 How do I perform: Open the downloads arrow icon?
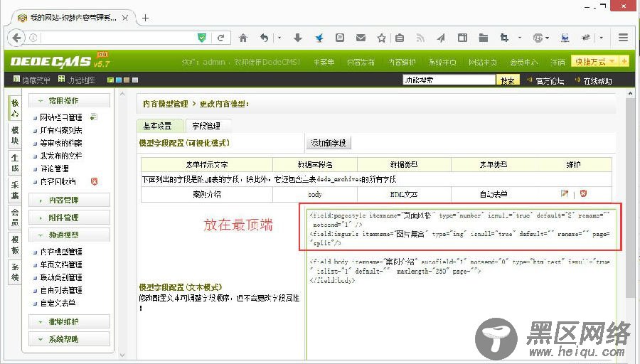tap(297, 38)
